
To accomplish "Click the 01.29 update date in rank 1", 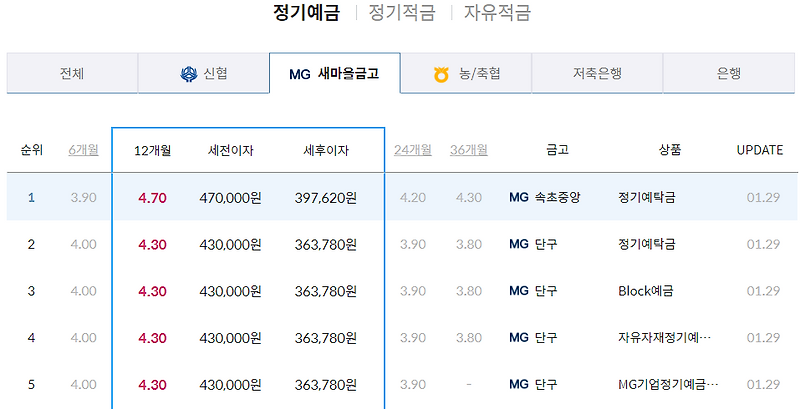I will tap(763, 197).
